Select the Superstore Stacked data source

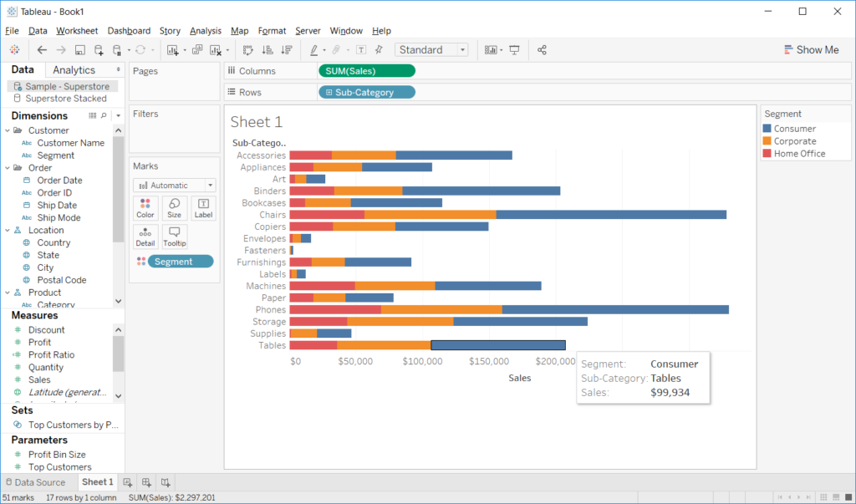click(68, 98)
